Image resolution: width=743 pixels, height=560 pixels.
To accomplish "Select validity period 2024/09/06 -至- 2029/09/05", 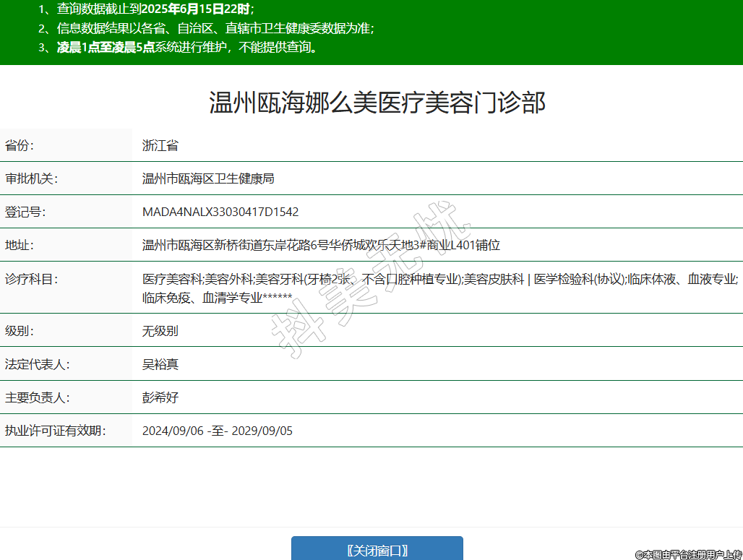I will (218, 431).
